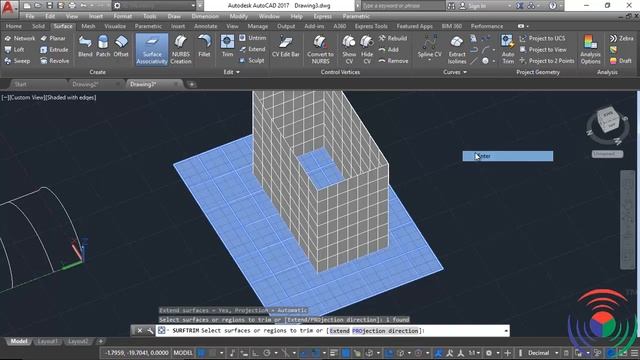Switch to the Home ribbon tab

[x=14, y=26]
